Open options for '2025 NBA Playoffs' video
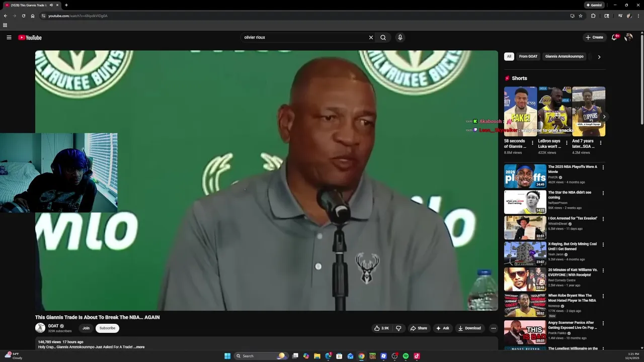The width and height of the screenshot is (644, 362). pos(603,167)
